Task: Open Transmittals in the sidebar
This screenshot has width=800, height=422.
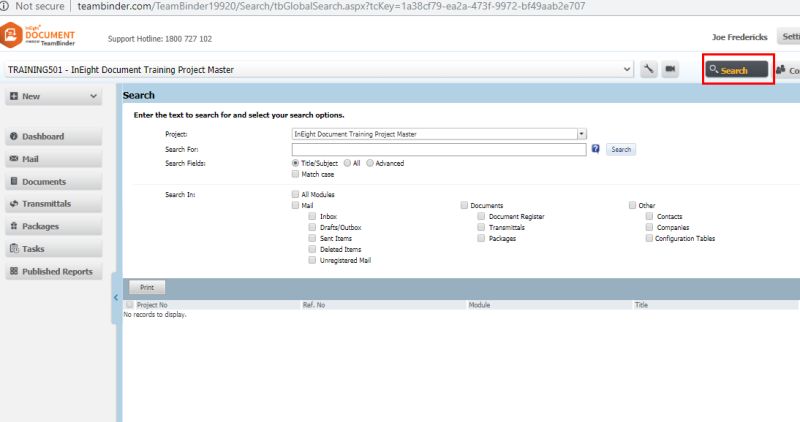Action: pyautogui.click(x=54, y=204)
